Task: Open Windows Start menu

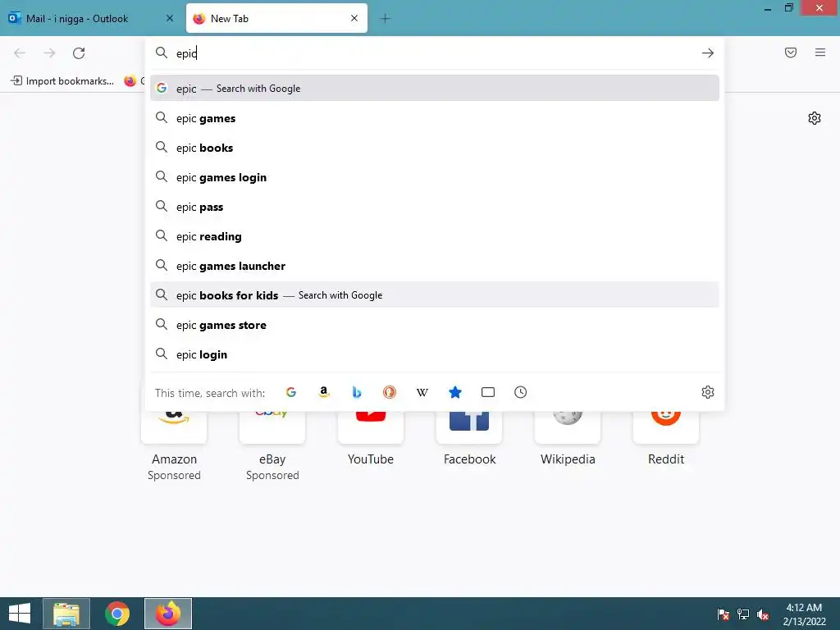Action: [20, 614]
